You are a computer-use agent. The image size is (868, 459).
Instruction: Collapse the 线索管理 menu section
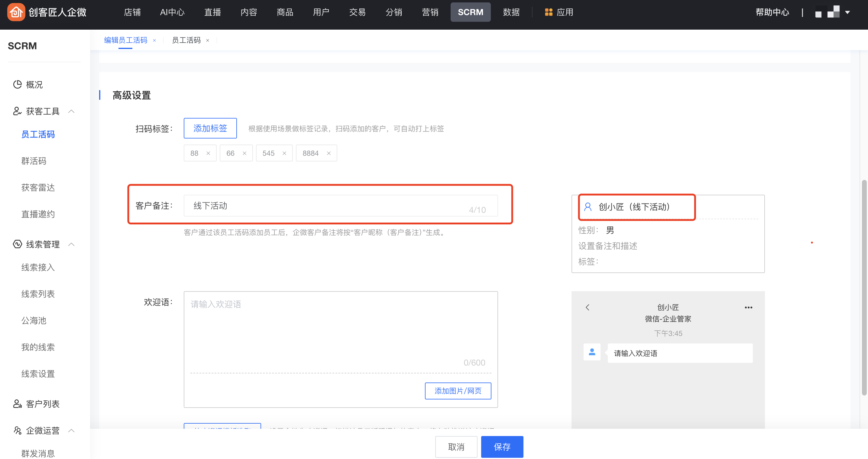point(71,244)
